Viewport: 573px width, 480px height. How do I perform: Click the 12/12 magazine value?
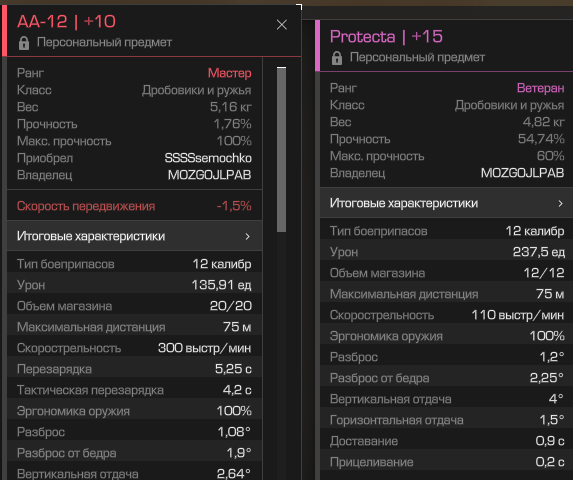tap(544, 273)
